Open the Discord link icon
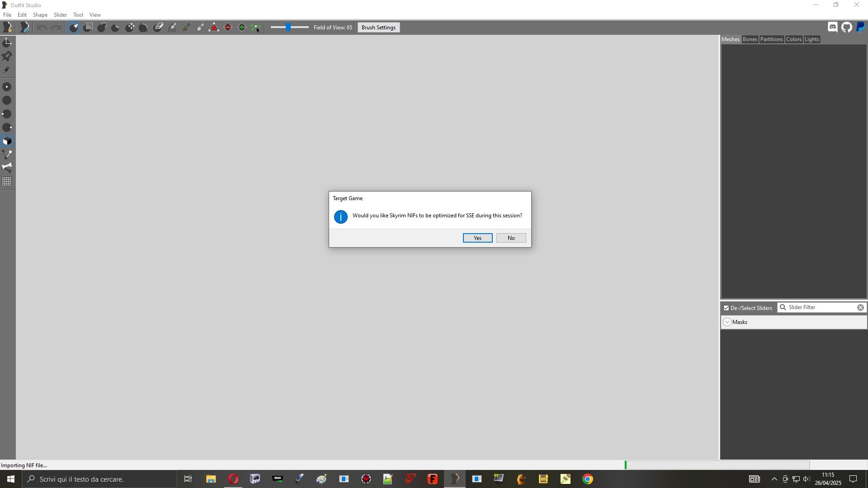The width and height of the screenshot is (868, 488). [x=833, y=28]
